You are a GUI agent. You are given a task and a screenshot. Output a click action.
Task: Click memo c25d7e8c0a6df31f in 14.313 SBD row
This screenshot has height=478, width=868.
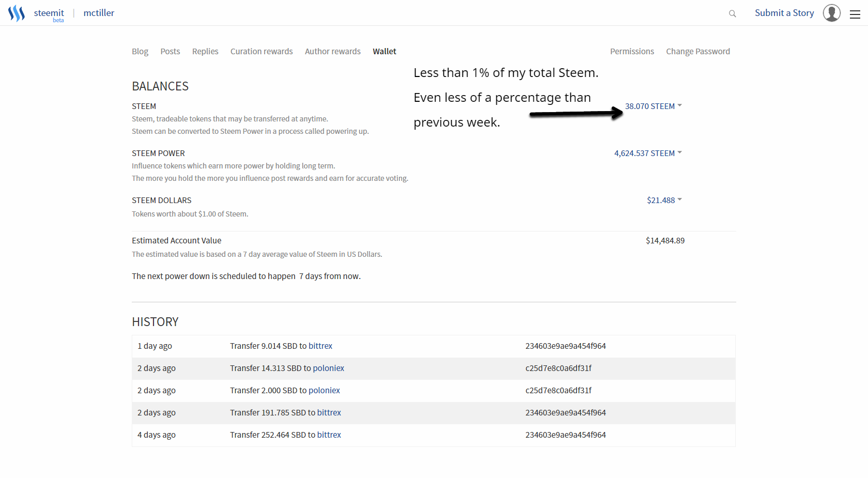(559, 368)
